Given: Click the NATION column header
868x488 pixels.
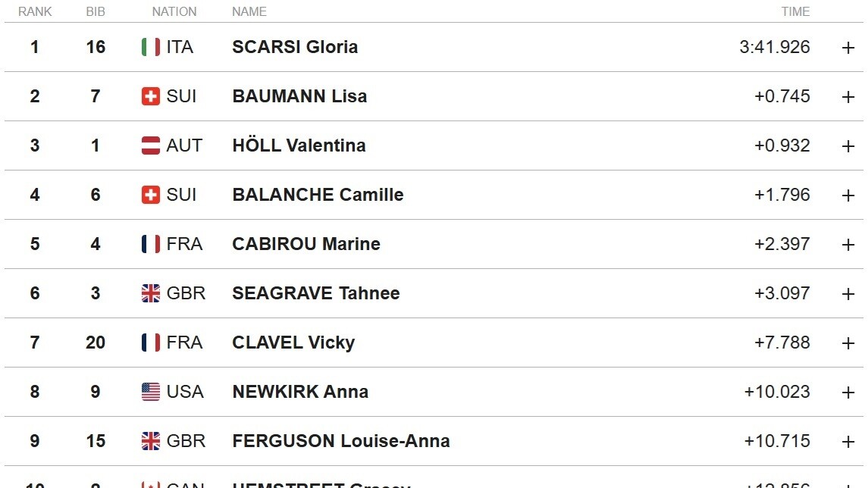Looking at the screenshot, I should coord(174,11).
